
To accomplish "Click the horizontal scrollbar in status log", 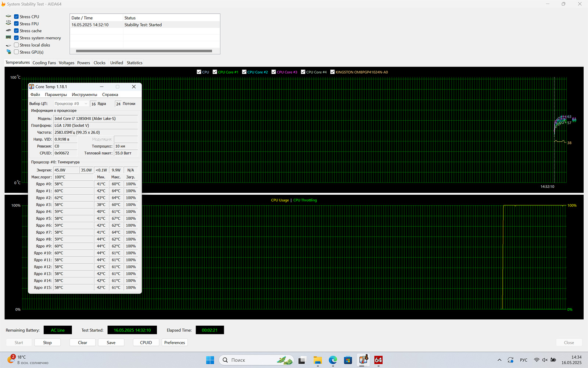I will tap(144, 51).
